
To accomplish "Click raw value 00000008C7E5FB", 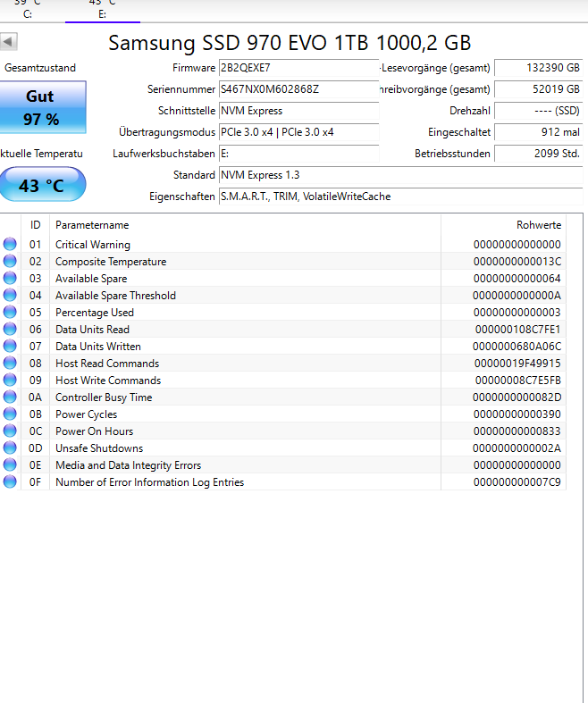I will 517,381.
